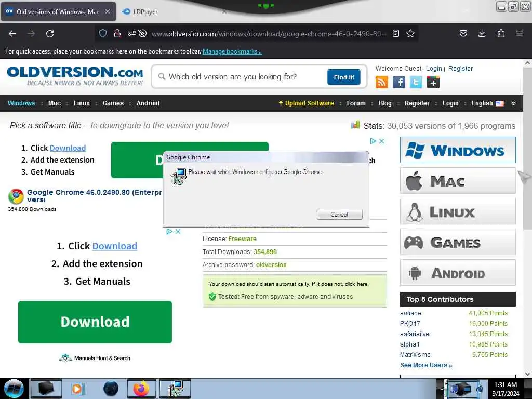The height and width of the screenshot is (399, 532).
Task: Click the Find It! search button
Action: coord(344,77)
